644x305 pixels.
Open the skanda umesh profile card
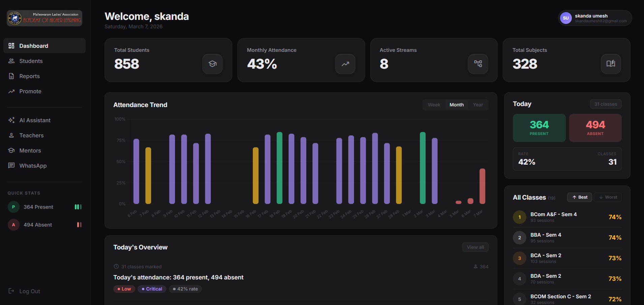point(594,18)
